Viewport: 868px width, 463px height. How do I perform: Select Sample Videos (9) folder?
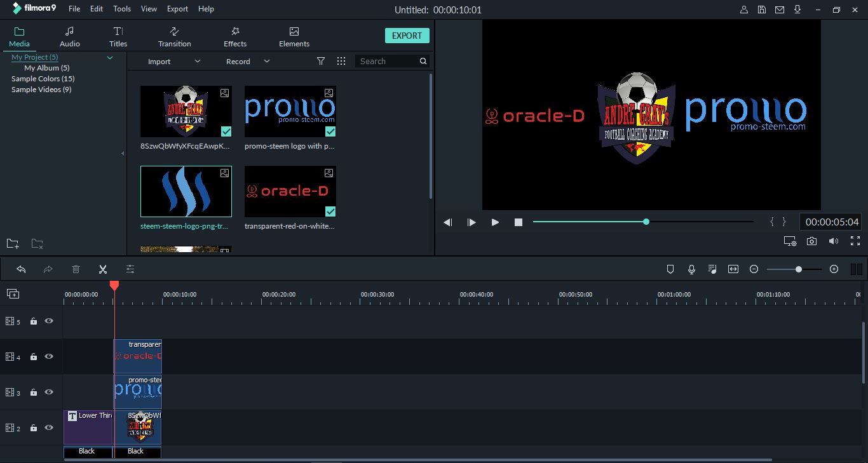[41, 90]
